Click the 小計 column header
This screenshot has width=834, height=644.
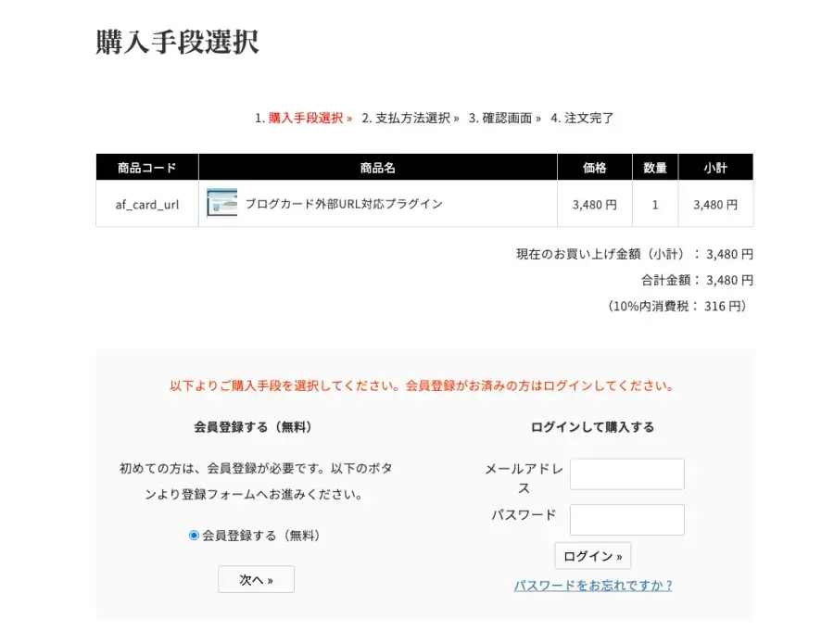pos(715,168)
